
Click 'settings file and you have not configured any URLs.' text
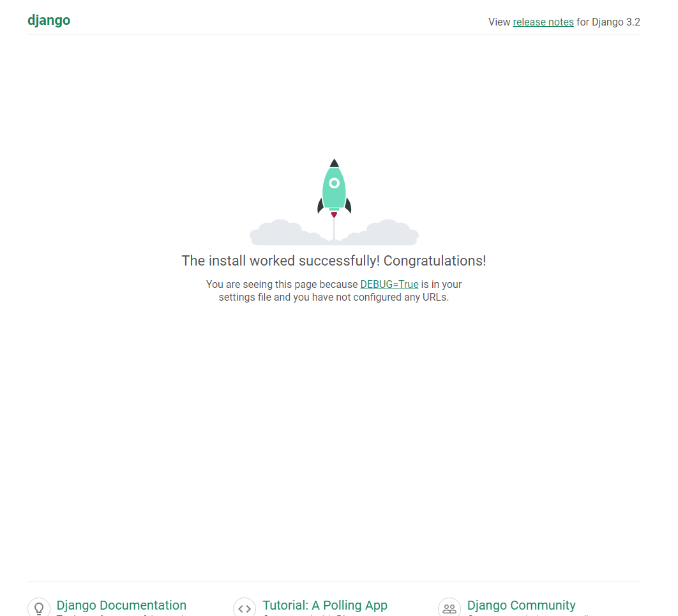[x=334, y=297]
